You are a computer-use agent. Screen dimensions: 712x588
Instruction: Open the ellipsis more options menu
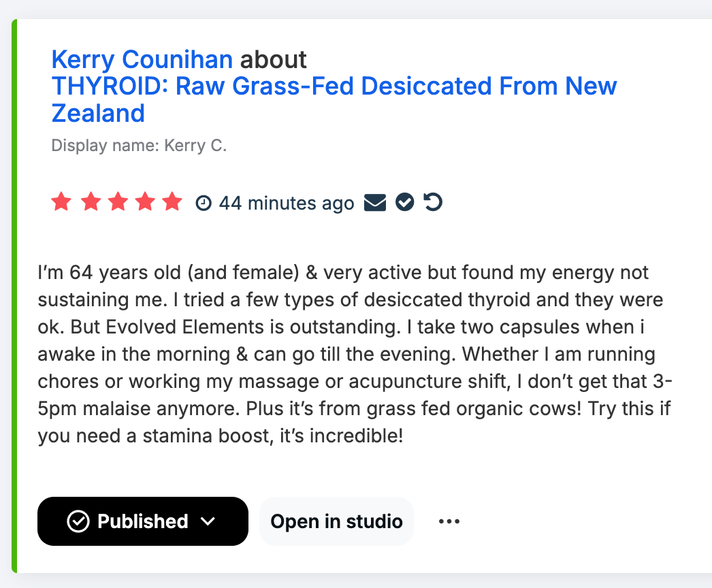pyautogui.click(x=449, y=521)
